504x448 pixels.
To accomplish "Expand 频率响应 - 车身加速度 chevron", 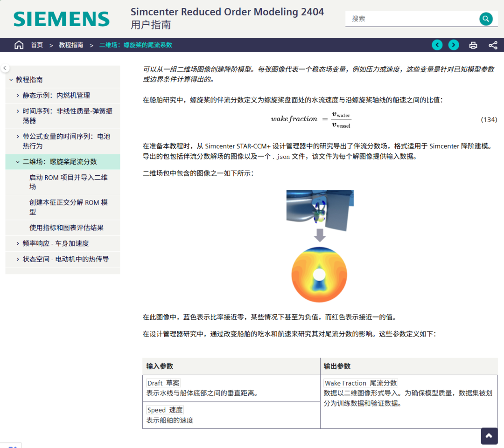I will pos(18,243).
